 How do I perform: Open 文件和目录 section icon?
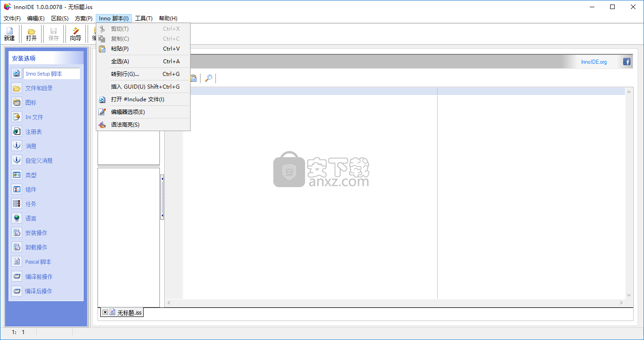pos(17,88)
